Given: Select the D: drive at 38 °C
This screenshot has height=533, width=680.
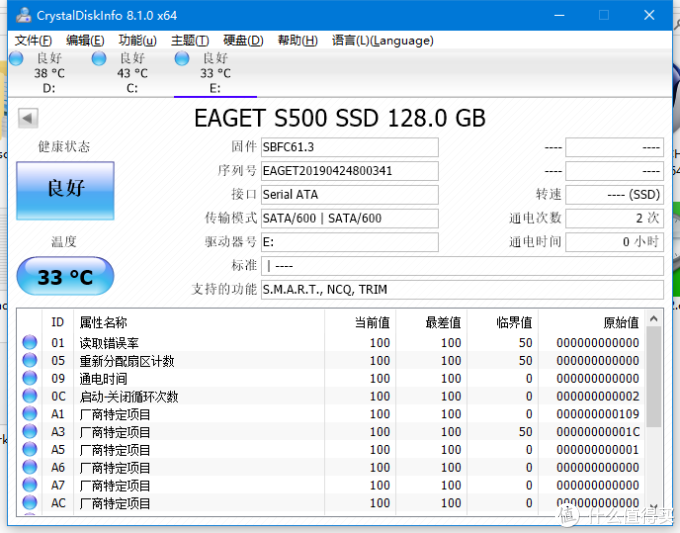Looking at the screenshot, I should click(x=49, y=72).
